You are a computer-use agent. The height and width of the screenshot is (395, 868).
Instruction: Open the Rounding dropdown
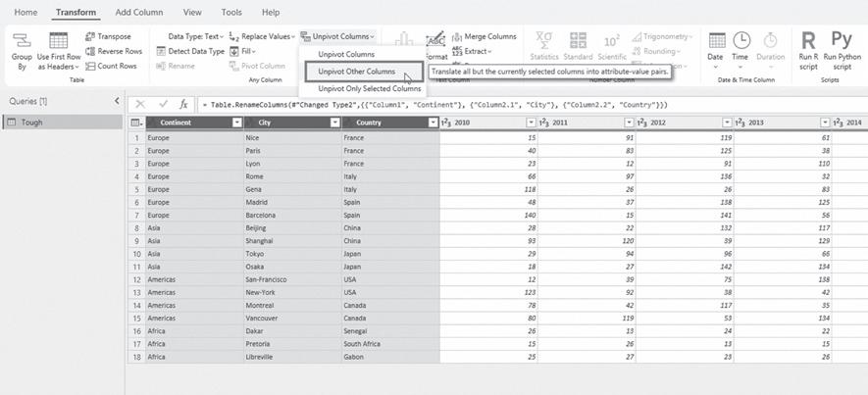point(656,51)
